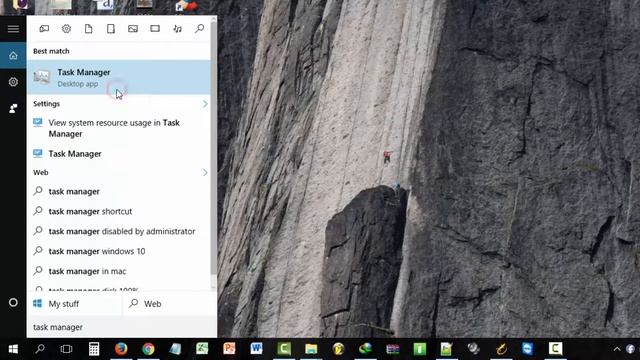
Task: Expand the Web results group arrow
Action: pyautogui.click(x=205, y=173)
